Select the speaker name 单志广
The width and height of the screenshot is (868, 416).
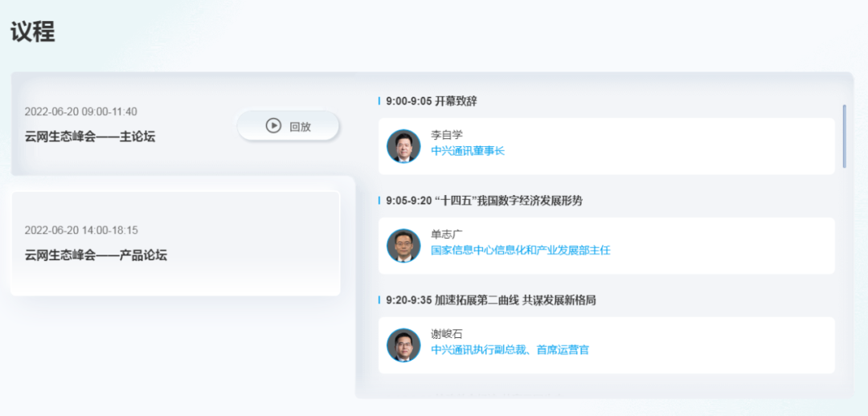pos(447,235)
